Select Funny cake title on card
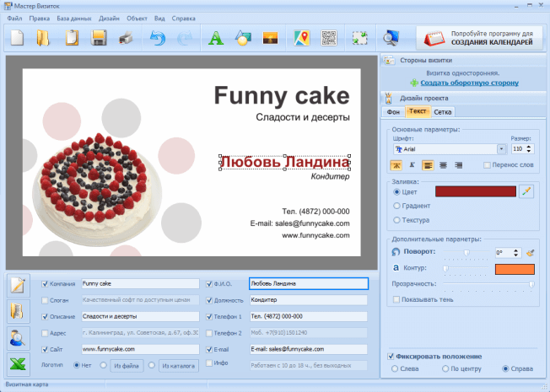Image resolution: width=550 pixels, height=392 pixels. 282,96
